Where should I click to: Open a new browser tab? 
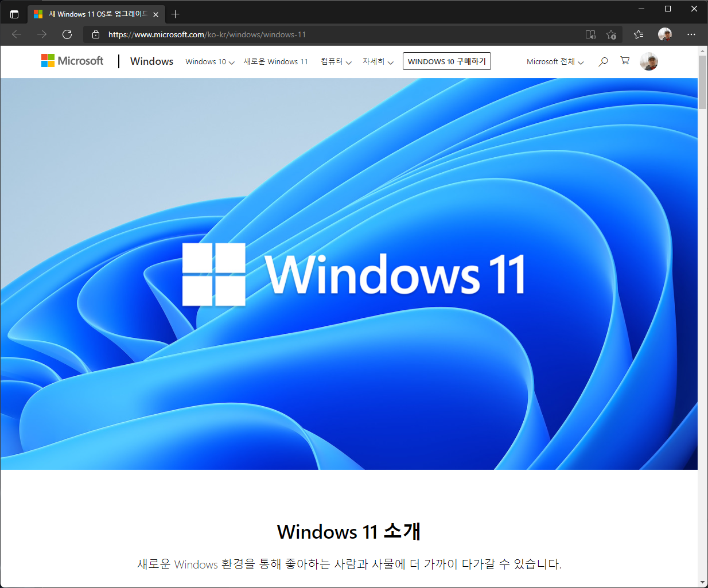tap(176, 14)
